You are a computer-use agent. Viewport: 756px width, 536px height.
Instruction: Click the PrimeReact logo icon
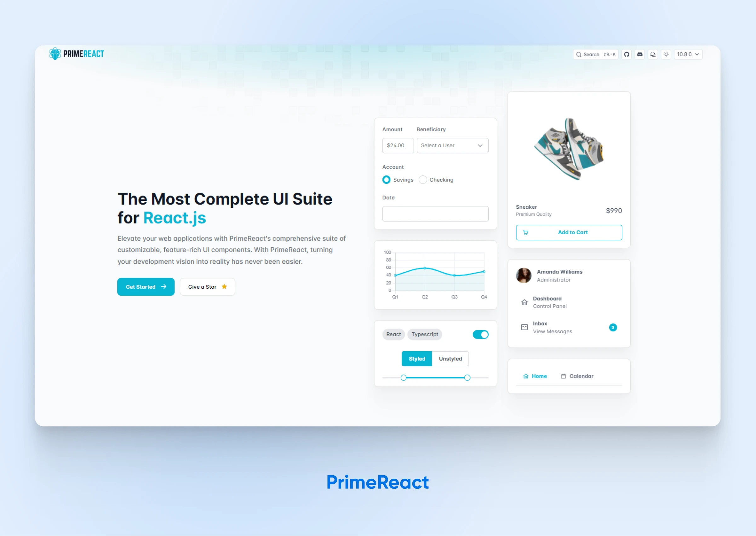[x=53, y=54]
